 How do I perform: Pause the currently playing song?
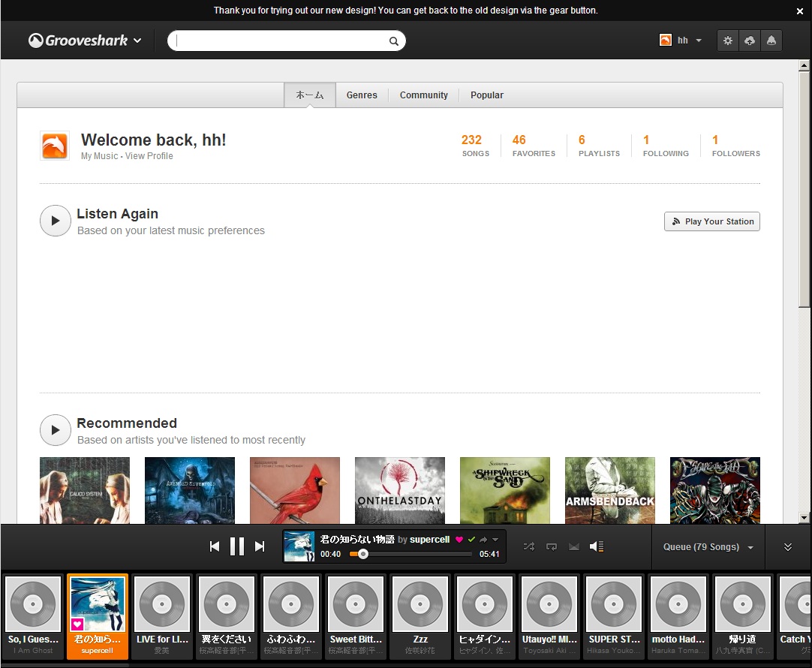[x=237, y=546]
